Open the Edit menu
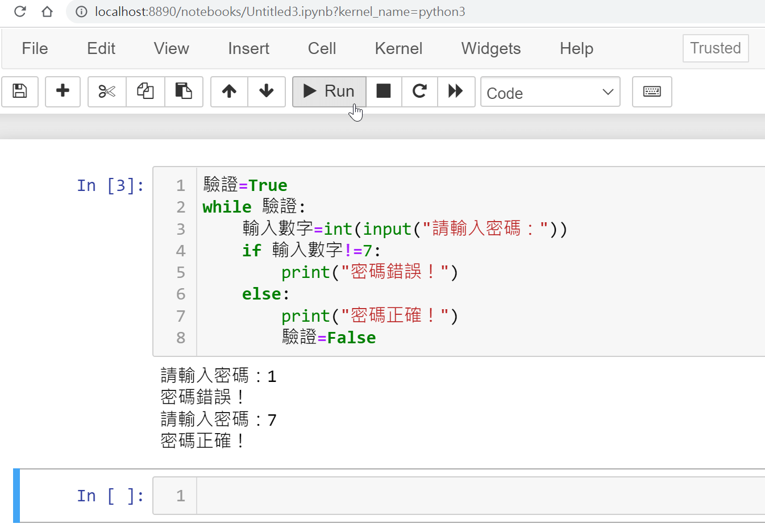Image resolution: width=765 pixels, height=532 pixels. point(101,49)
